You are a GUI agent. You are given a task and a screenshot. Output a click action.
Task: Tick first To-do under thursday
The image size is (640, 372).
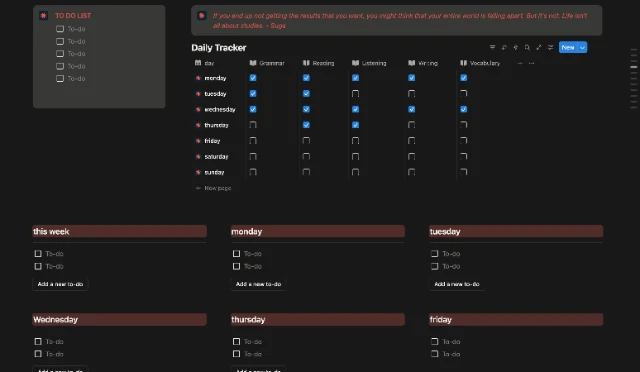coord(236,341)
